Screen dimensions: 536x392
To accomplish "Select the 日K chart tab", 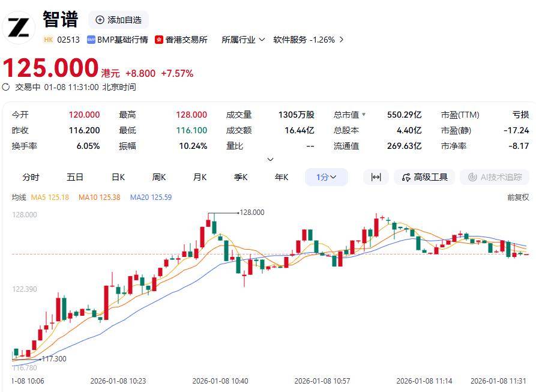I will pos(118,177).
